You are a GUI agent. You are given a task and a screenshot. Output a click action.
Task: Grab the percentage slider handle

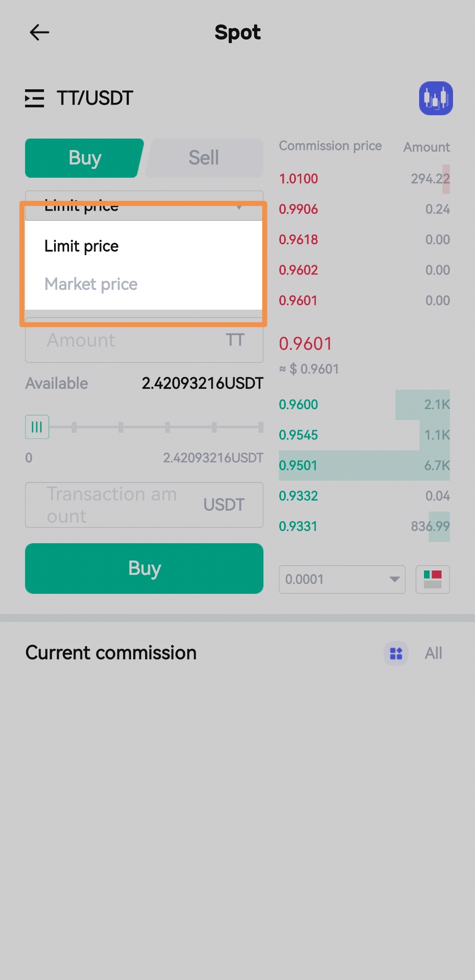[37, 427]
